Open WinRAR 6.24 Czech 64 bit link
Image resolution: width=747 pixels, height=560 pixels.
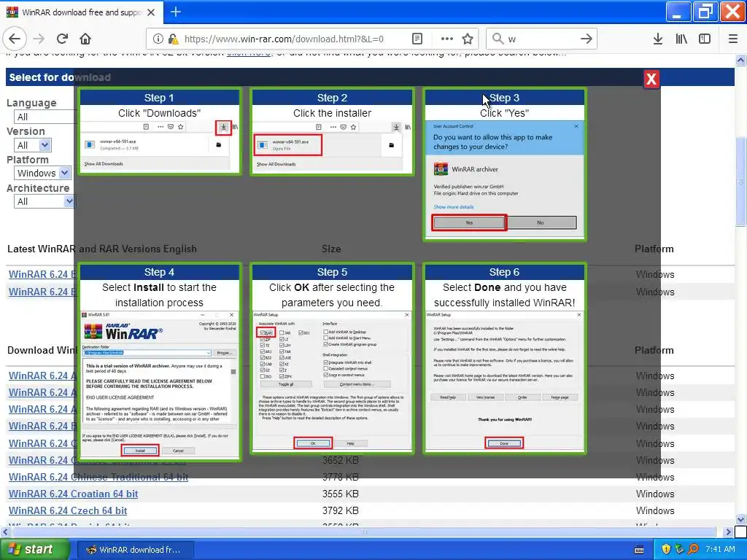pos(68,510)
